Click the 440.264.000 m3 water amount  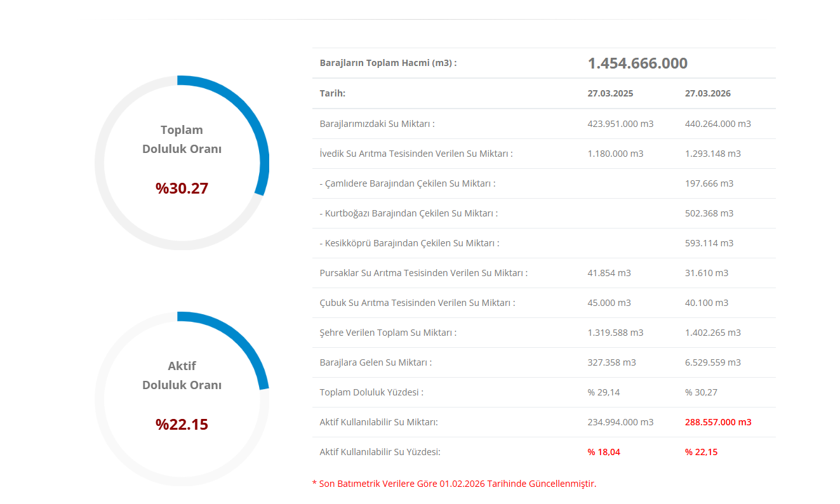[x=717, y=124]
